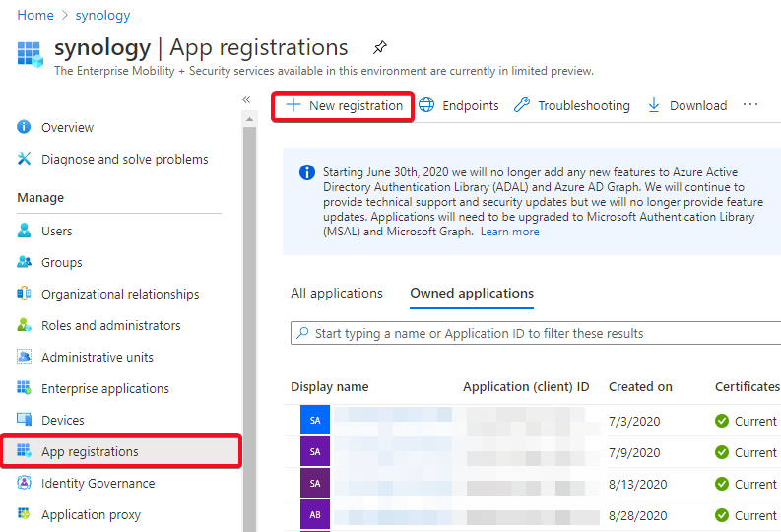Select the Owned applications tab
Viewport: 781px width, 532px height.
[472, 293]
